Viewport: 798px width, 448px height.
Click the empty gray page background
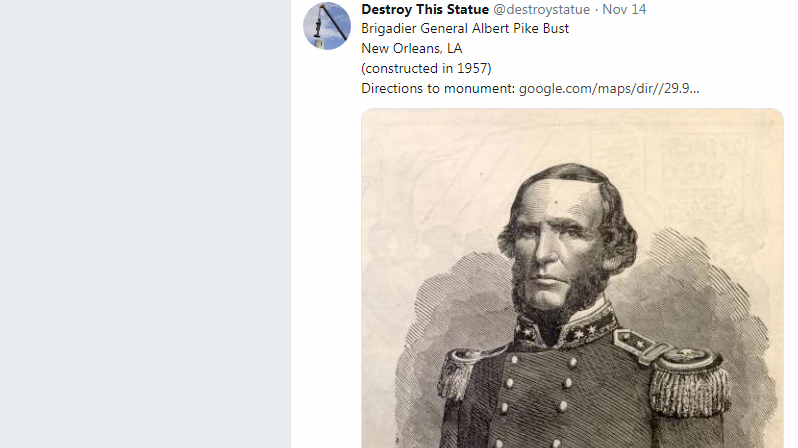pos(145,224)
